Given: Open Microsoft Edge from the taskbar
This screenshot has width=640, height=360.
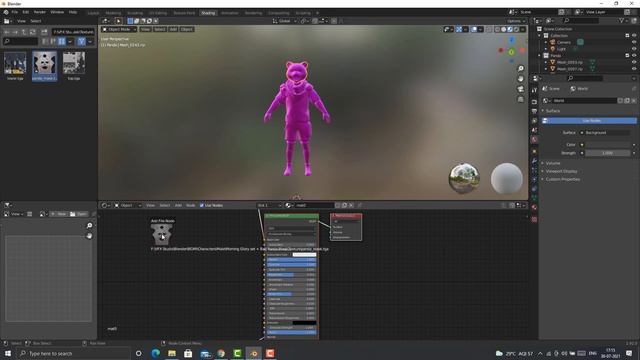Looking at the screenshot, I should click(156, 353).
